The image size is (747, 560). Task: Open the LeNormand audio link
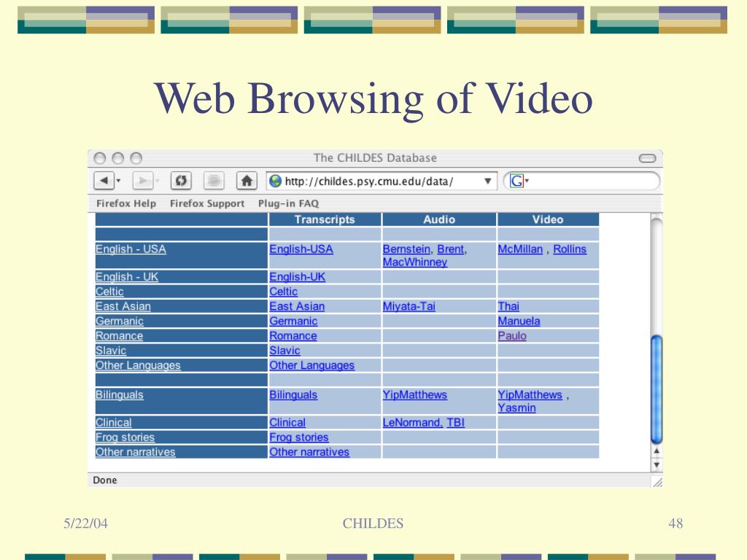pyautogui.click(x=411, y=422)
